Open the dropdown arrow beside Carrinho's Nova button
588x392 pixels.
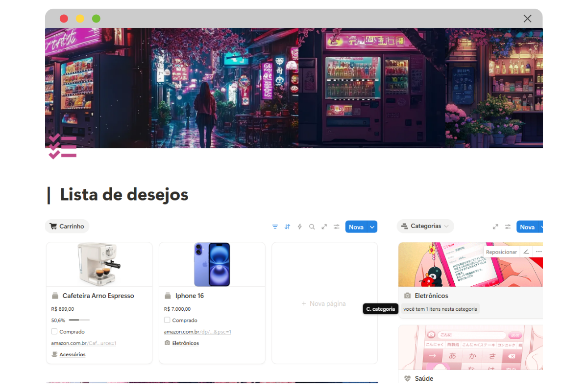[x=372, y=227]
